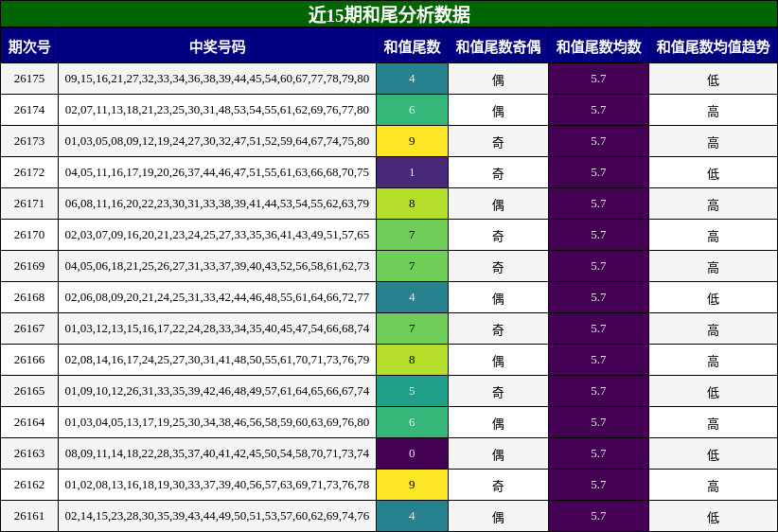Click winning numbers starting 02,06,08,09
This screenshot has width=778, height=532.
tap(218, 298)
